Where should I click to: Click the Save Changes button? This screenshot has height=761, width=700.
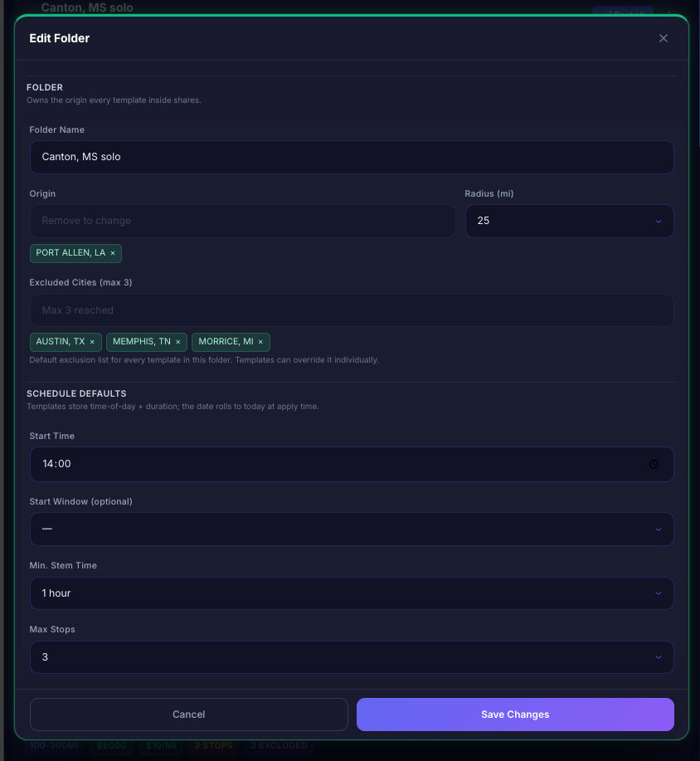(515, 715)
